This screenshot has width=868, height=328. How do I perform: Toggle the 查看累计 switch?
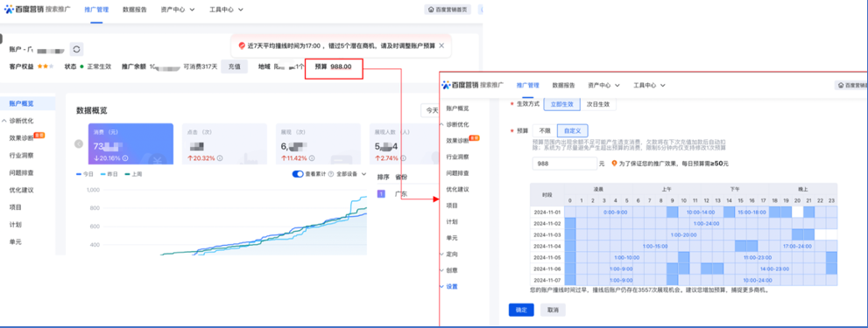[298, 174]
